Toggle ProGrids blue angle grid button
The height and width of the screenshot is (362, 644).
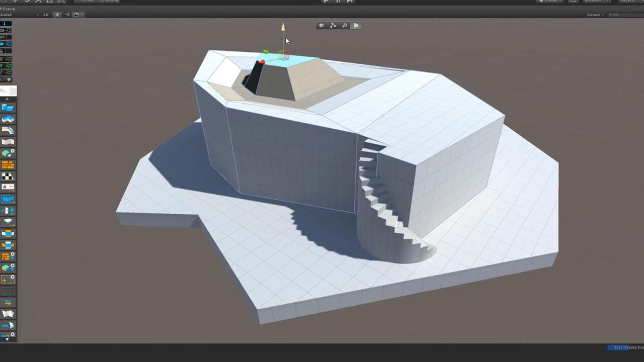[6, 44]
